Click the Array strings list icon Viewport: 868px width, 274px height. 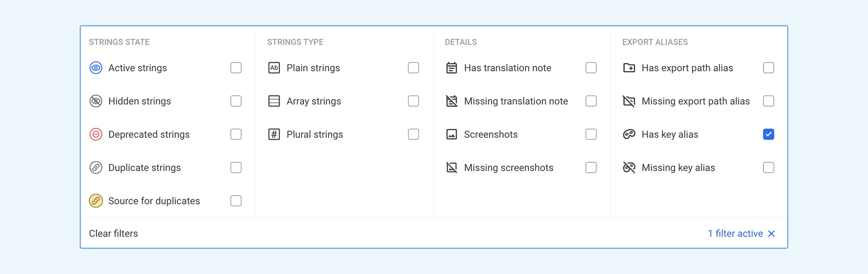click(x=274, y=101)
